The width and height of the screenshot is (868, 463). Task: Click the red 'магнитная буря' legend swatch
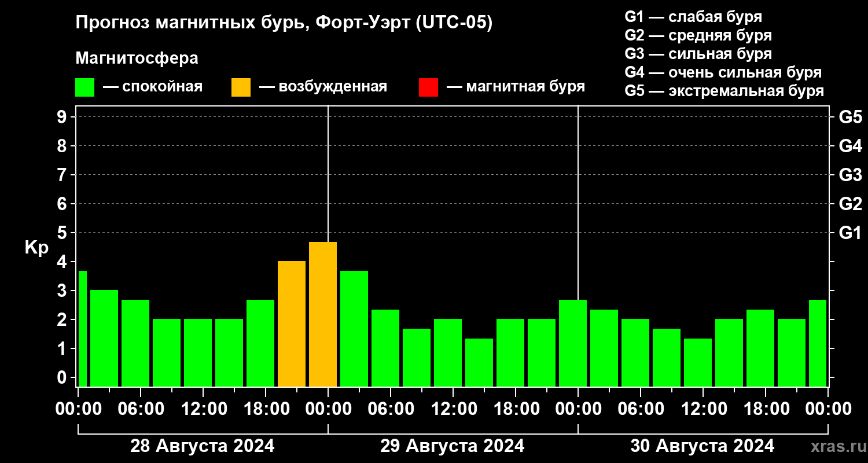point(428,87)
